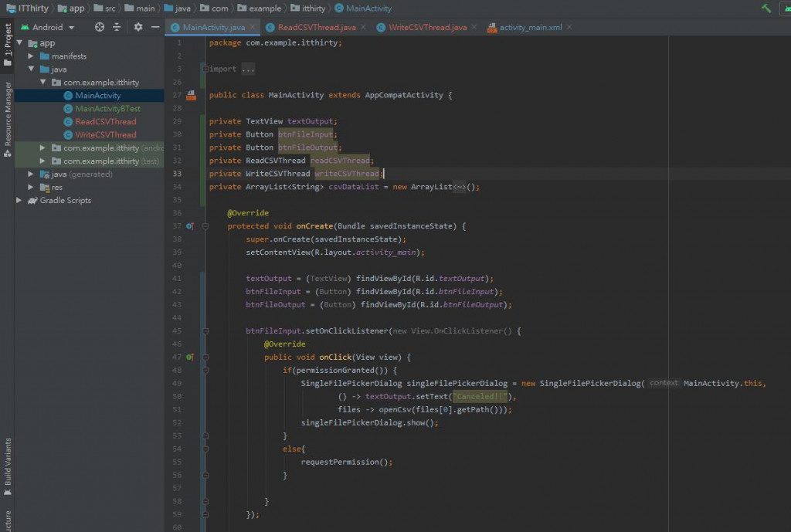
Task: Expand the Gradle Scripts node
Action: point(20,201)
